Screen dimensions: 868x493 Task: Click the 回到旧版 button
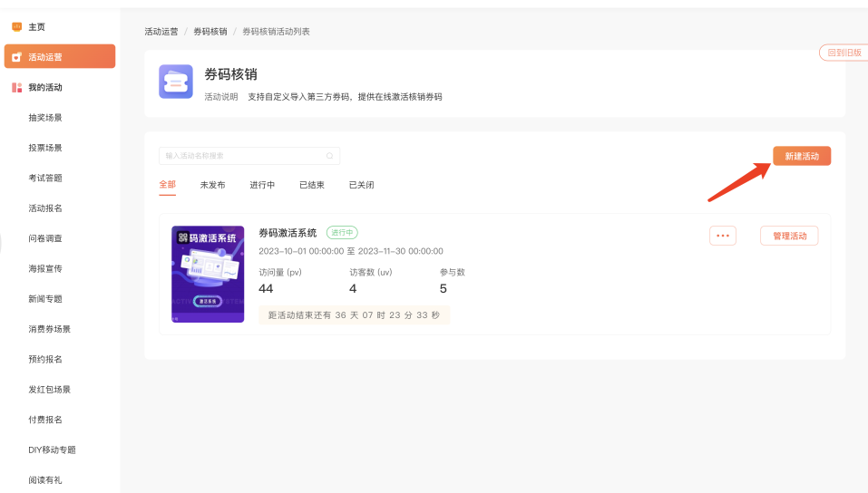(x=844, y=53)
